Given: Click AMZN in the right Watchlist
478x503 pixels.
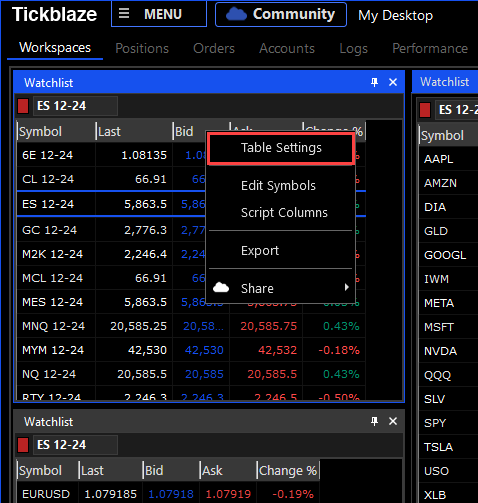Looking at the screenshot, I should pos(440,183).
